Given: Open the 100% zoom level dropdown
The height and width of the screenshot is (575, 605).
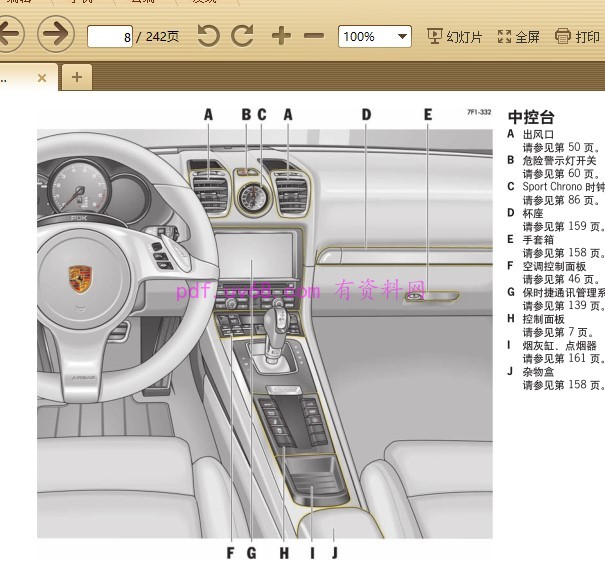Looking at the screenshot, I should (375, 37).
